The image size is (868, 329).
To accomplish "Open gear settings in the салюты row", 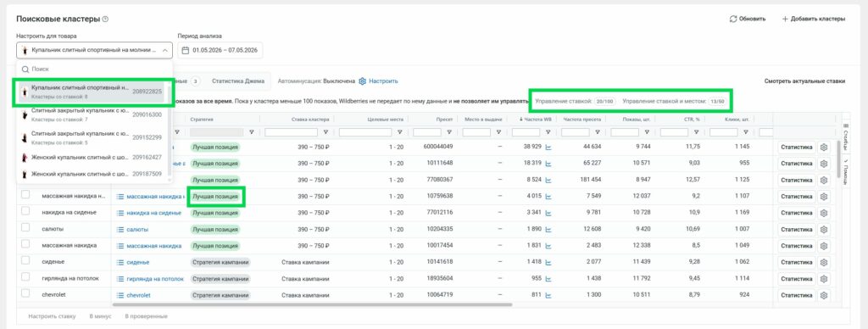I will [824, 229].
